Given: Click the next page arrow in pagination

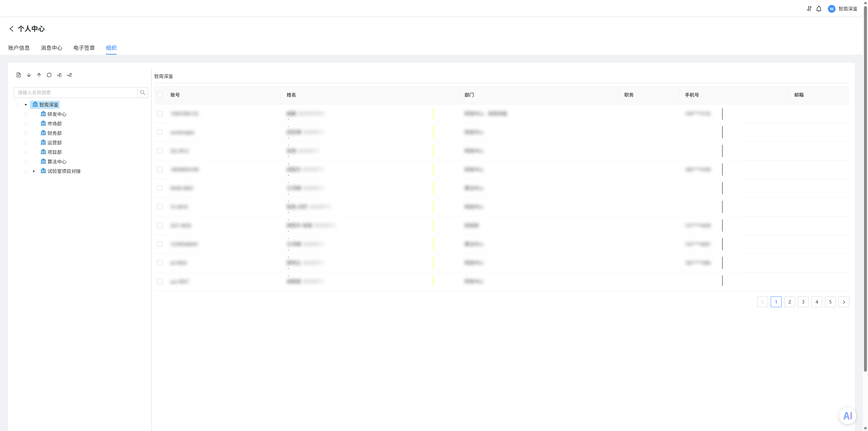Looking at the screenshot, I should coord(844,302).
